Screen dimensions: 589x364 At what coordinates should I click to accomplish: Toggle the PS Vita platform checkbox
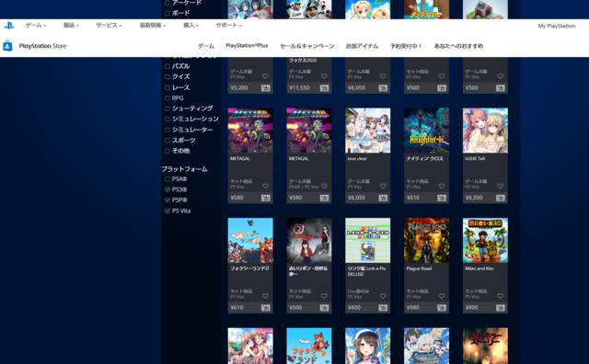[x=167, y=211]
